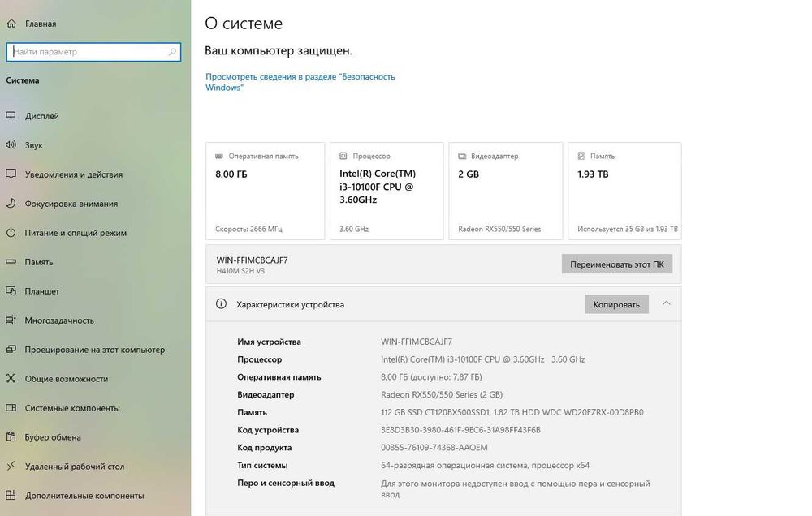
Task: Click the Переименовать этот ПК button
Action: tap(617, 264)
